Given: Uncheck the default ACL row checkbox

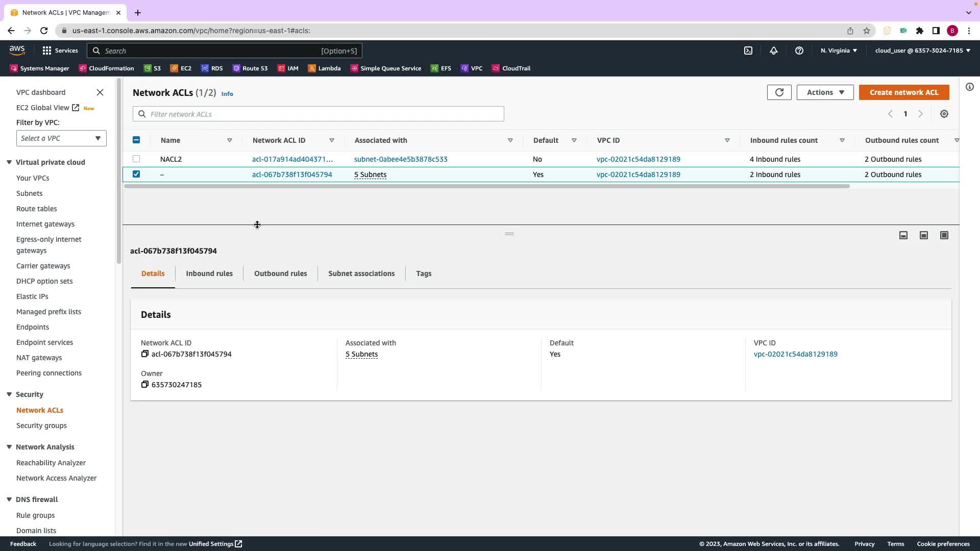Looking at the screenshot, I should [136, 174].
